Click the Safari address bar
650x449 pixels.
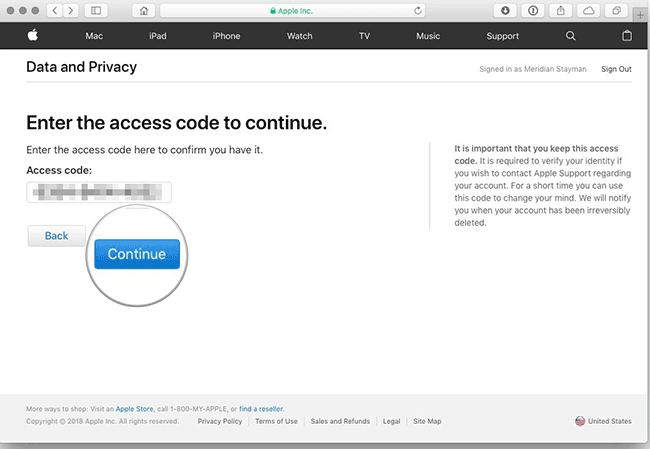click(293, 11)
